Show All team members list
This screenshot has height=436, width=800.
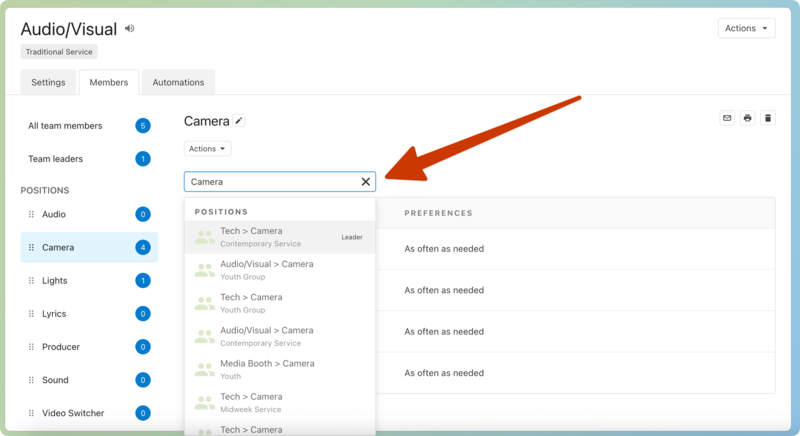pos(65,126)
